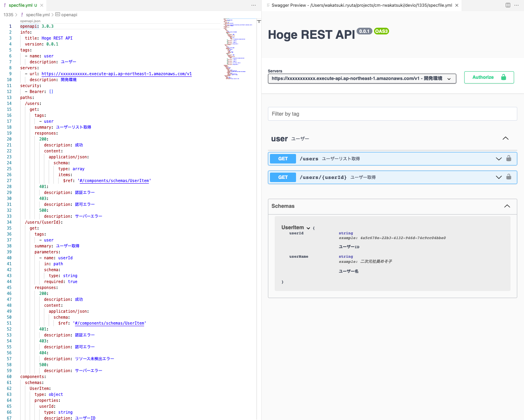Click the lock icon on GET /users/{userId} row
The image size is (524, 420).
tap(509, 177)
